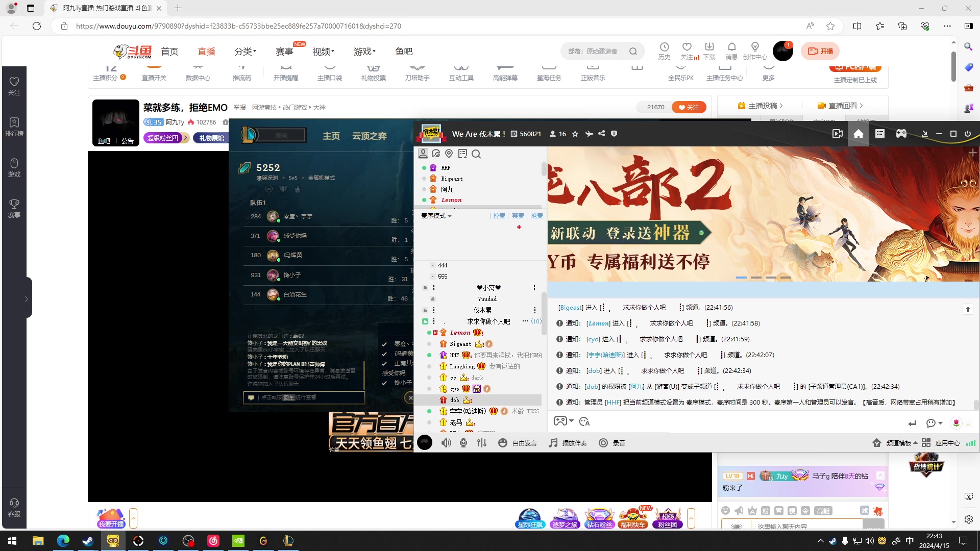
Task: Click the League chat input field
Action: (304, 397)
